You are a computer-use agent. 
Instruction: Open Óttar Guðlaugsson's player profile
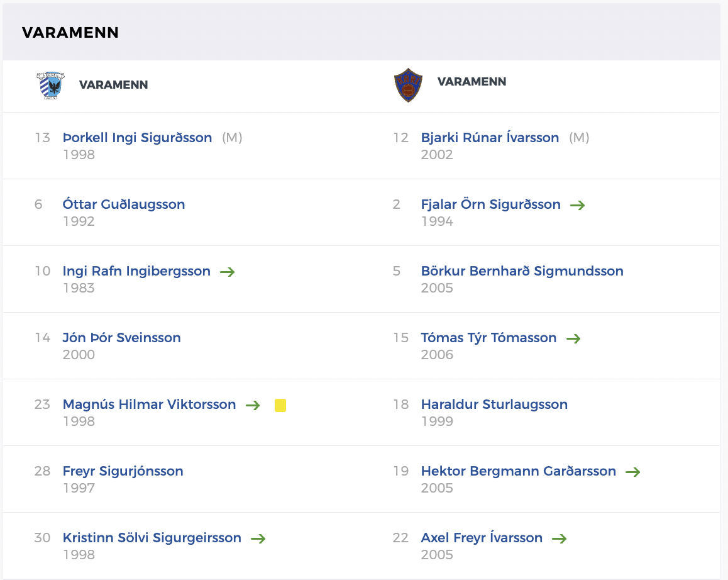(x=124, y=204)
